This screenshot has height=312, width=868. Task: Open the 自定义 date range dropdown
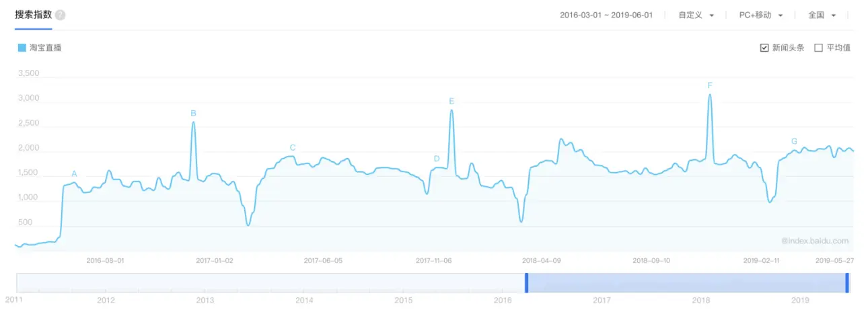coord(696,15)
